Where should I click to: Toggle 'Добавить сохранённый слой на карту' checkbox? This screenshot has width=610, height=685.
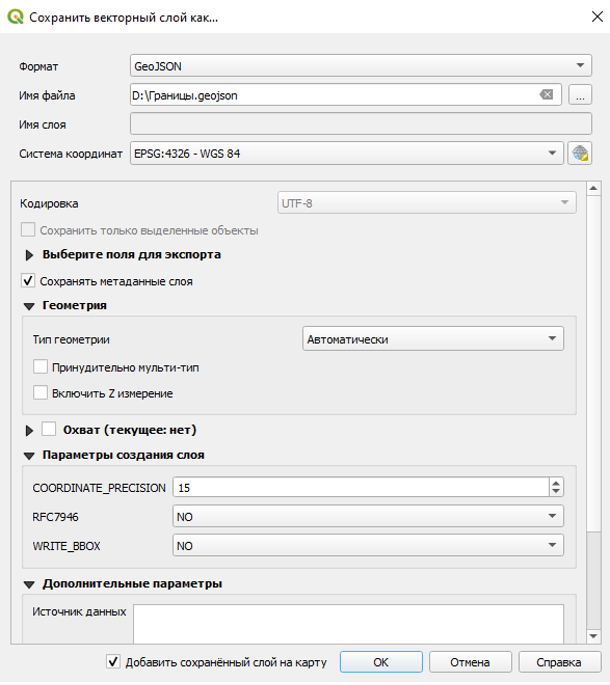113,662
